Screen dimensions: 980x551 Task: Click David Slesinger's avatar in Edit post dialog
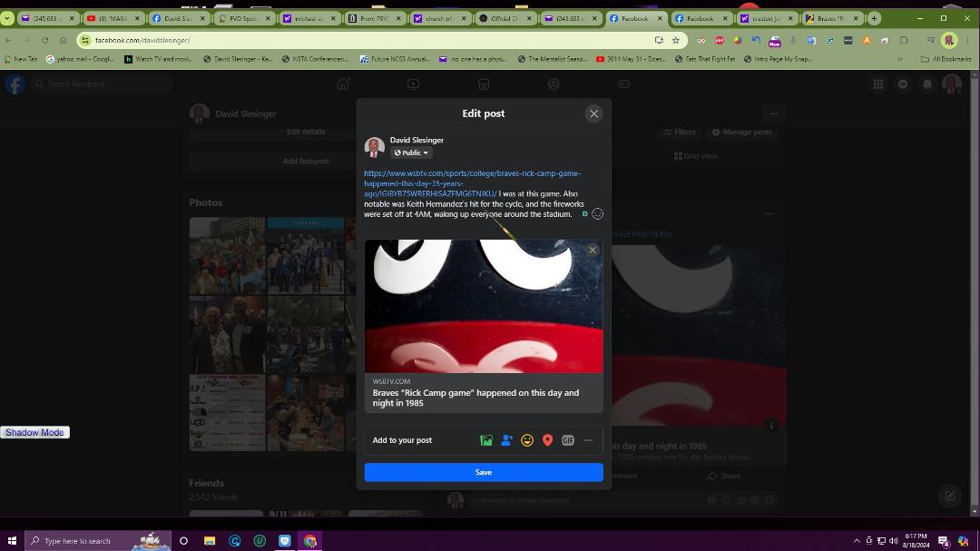[375, 147]
